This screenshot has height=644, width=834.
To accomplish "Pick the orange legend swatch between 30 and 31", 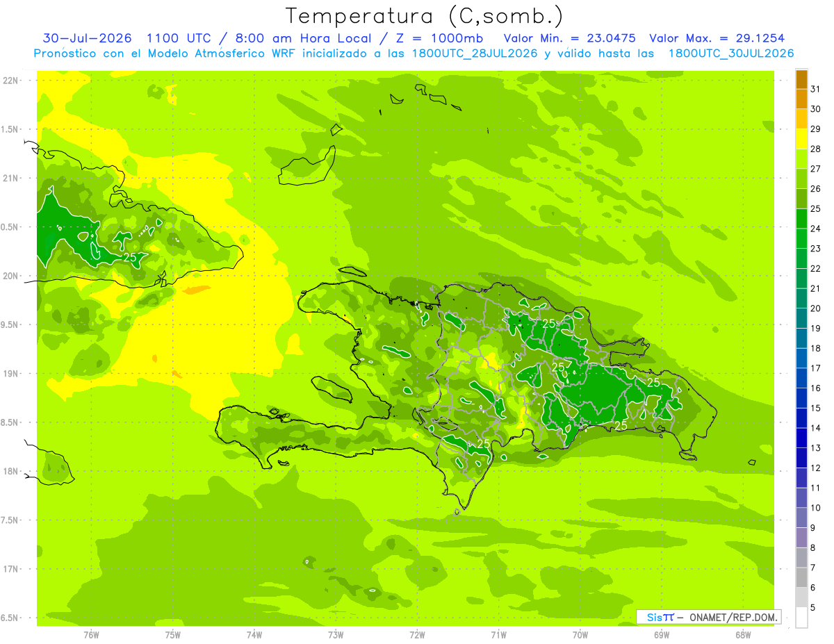I will (x=801, y=99).
